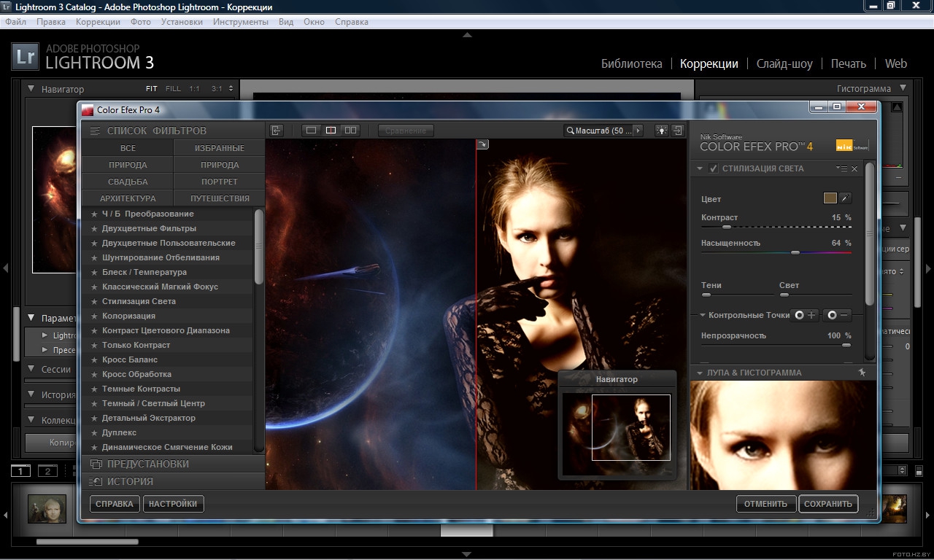The width and height of the screenshot is (934, 560).
Task: Click the Nik Software logo
Action: pos(852,144)
